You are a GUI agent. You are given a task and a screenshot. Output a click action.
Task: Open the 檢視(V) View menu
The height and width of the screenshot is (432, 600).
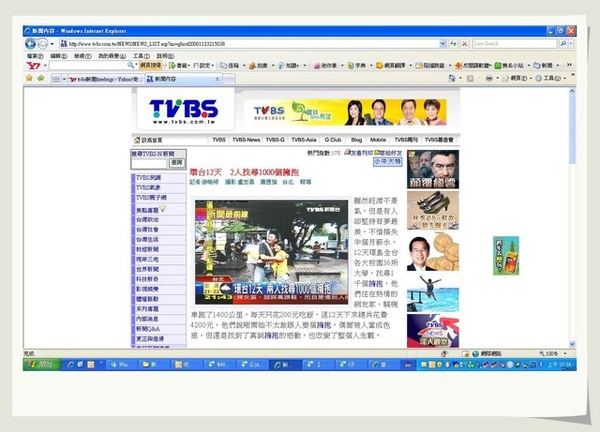click(83, 56)
